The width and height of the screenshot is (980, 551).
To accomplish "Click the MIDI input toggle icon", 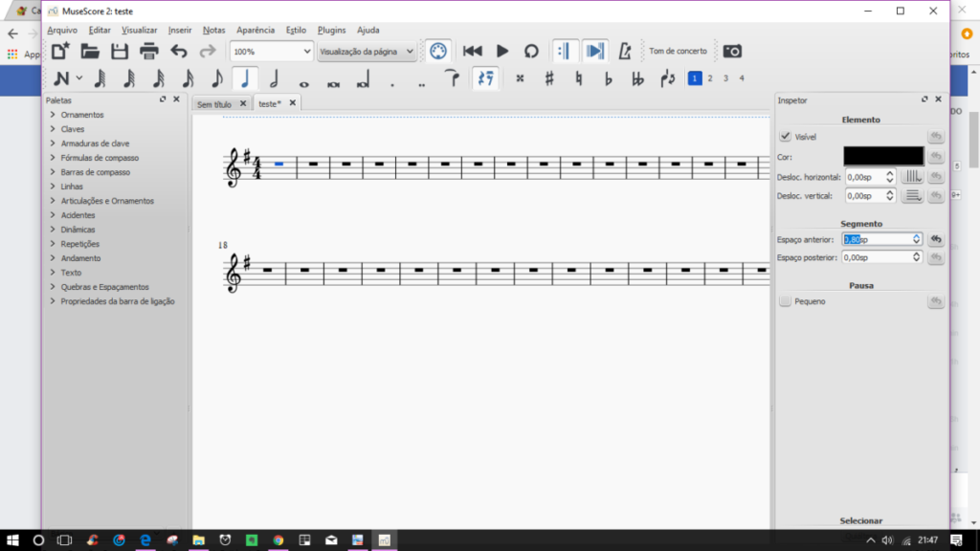I will click(437, 51).
